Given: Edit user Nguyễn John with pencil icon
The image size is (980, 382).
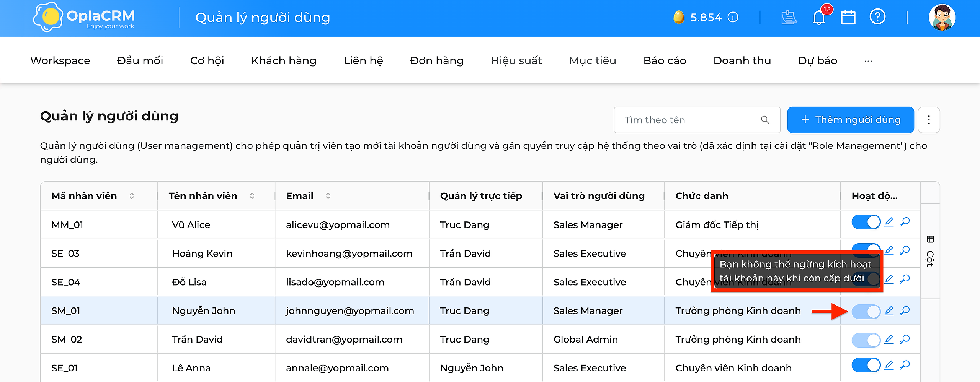Looking at the screenshot, I should pos(889,311).
